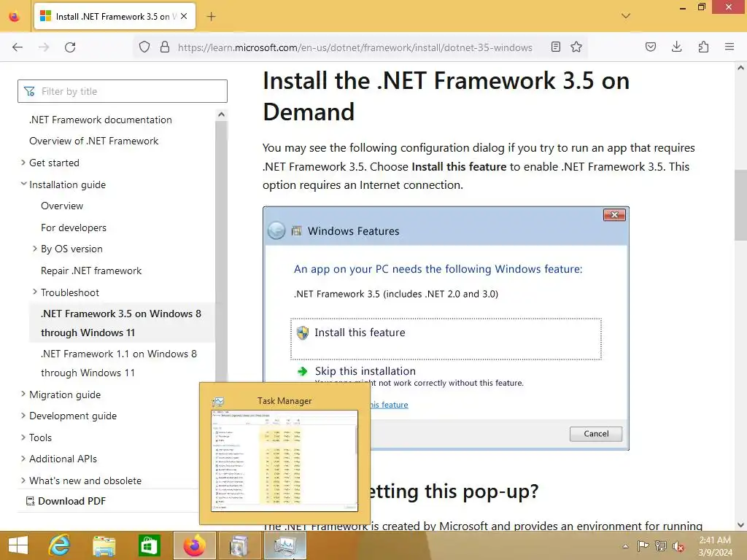This screenshot has width=747, height=560.
Task: Click the page scrollbar up arrow
Action: tap(740, 68)
